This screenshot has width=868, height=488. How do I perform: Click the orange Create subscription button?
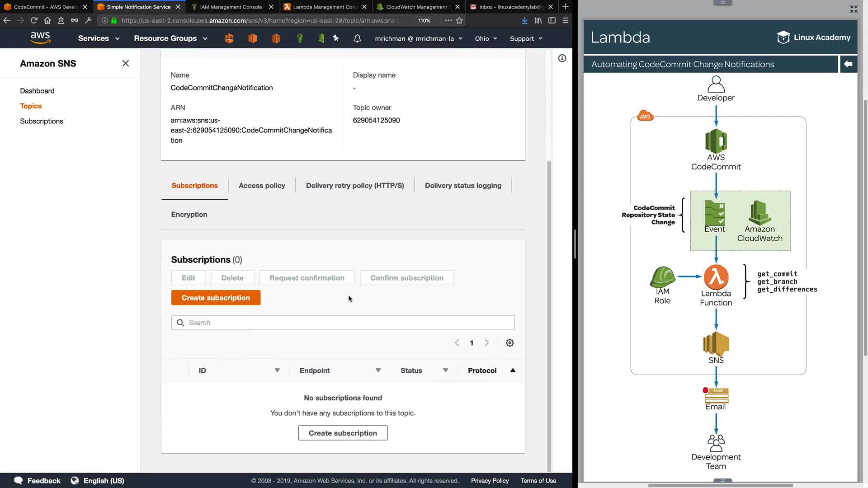click(216, 298)
